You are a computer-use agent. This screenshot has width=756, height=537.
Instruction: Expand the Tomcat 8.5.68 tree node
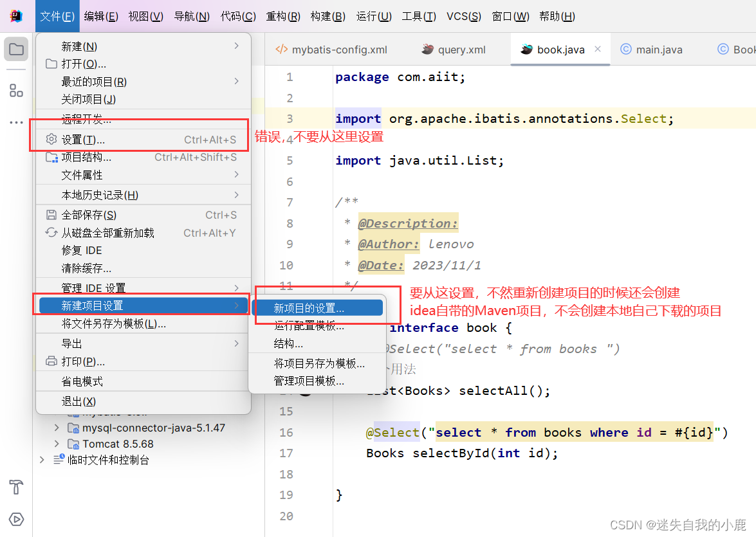click(57, 444)
